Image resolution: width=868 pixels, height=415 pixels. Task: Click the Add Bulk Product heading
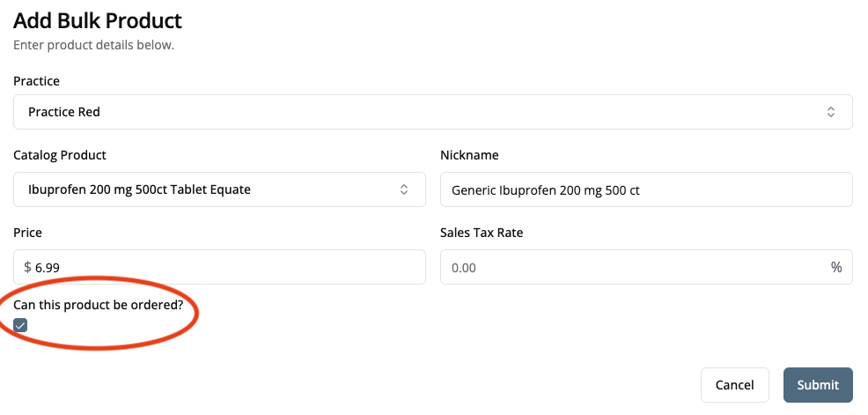pos(98,19)
